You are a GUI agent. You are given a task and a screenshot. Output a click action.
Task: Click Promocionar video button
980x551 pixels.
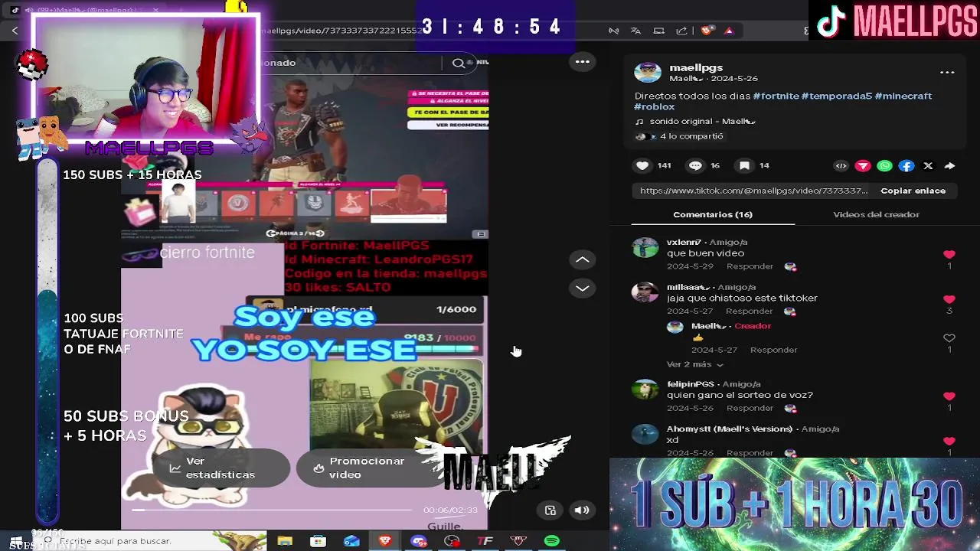point(367,468)
